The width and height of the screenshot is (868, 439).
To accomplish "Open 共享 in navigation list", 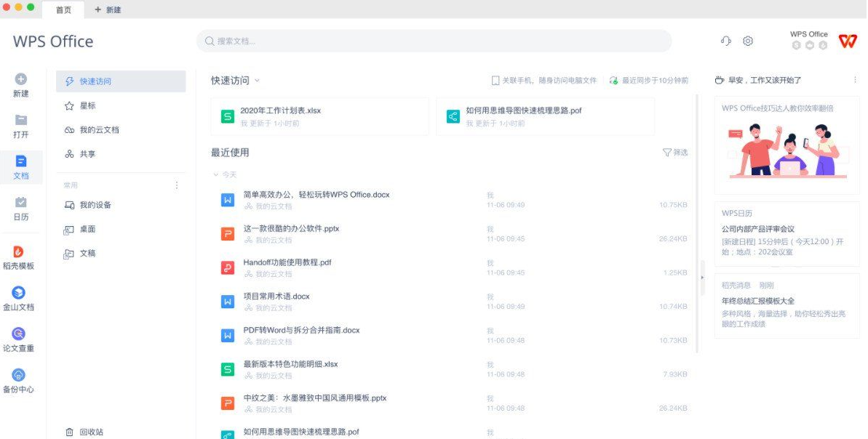I will (121, 154).
